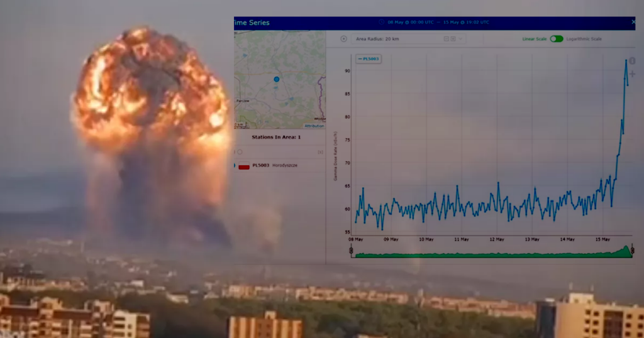Click the red color swatch for PL5003

click(244, 166)
